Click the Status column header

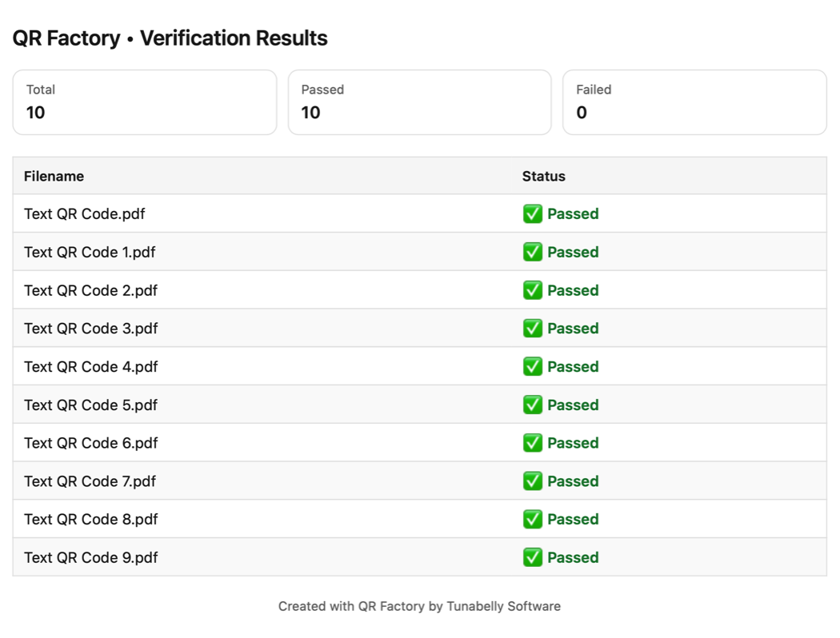coord(544,177)
